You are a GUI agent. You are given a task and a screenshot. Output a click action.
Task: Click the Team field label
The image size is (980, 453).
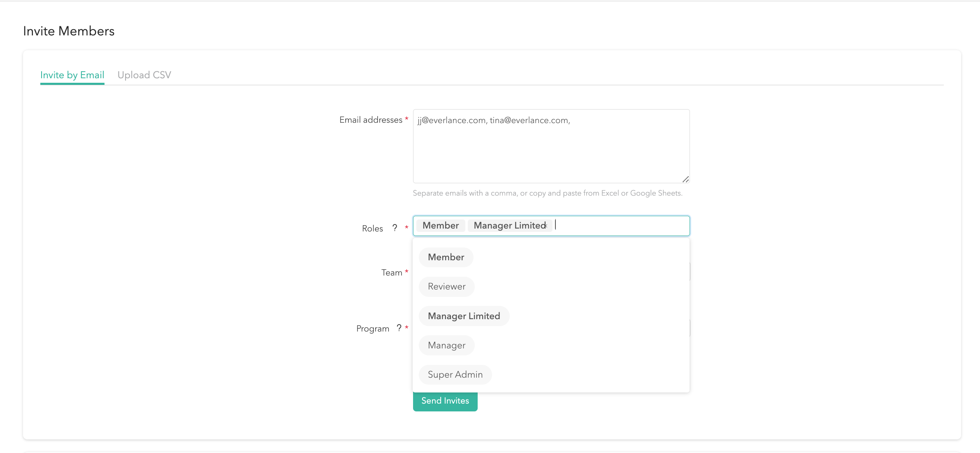coord(391,273)
